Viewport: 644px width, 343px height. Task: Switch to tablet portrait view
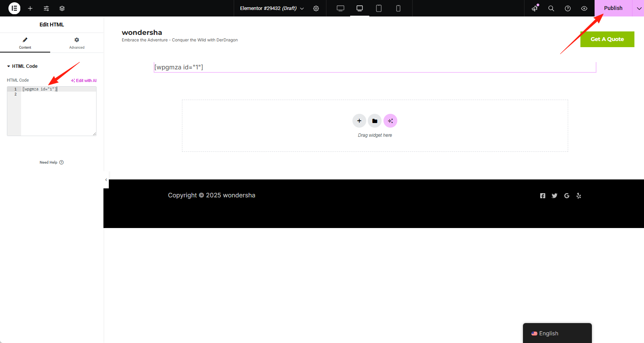point(379,8)
